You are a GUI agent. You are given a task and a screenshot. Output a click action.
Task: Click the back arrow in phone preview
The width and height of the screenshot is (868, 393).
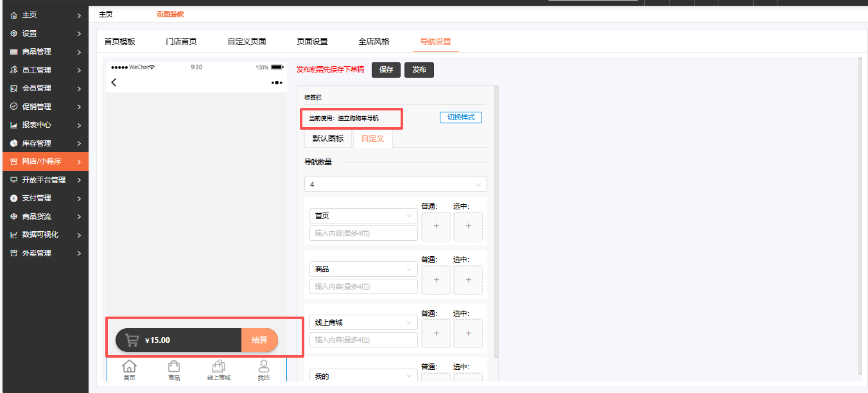point(114,83)
